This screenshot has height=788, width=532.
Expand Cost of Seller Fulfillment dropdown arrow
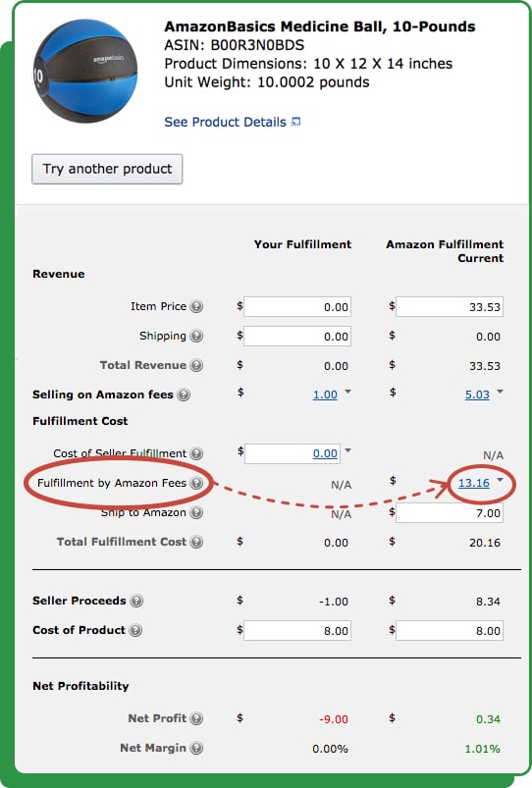click(x=347, y=450)
